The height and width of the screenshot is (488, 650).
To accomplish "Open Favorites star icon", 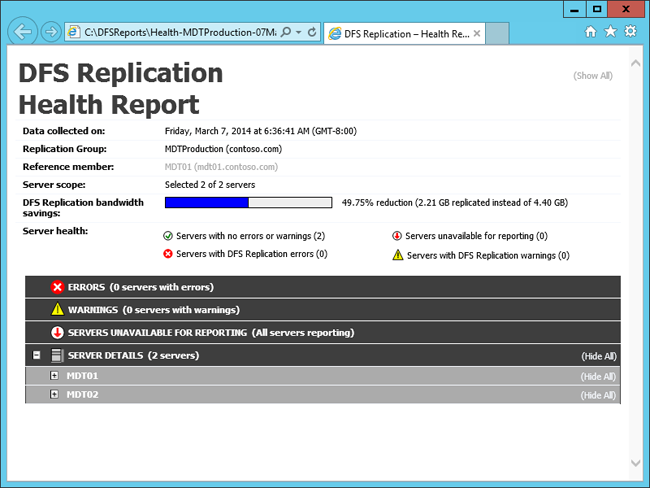I will (610, 32).
